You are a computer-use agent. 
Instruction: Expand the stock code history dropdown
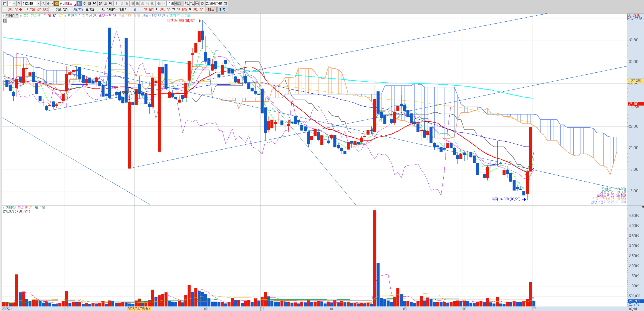pos(39,3)
